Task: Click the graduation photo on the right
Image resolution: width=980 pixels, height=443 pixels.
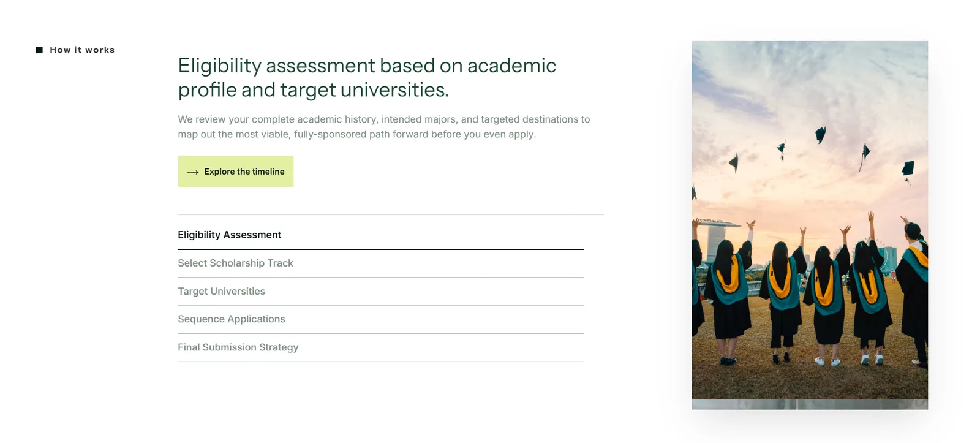Action: click(810, 220)
